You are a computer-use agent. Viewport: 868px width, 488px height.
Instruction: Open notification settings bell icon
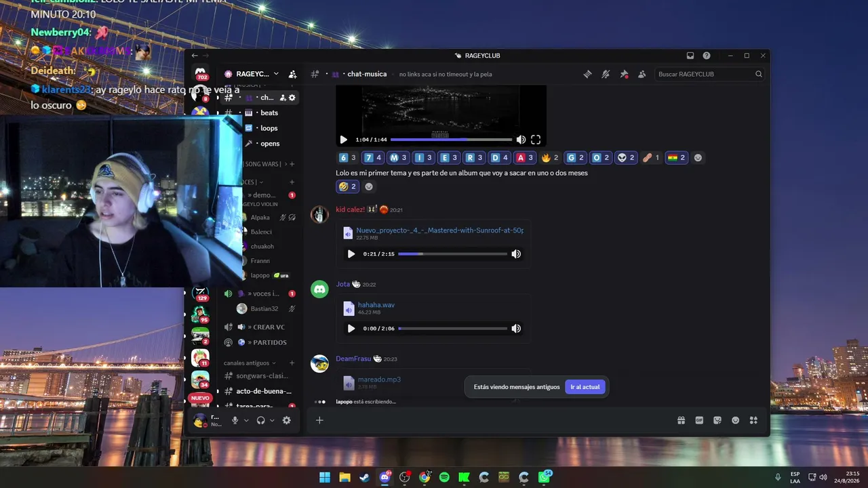coord(606,74)
